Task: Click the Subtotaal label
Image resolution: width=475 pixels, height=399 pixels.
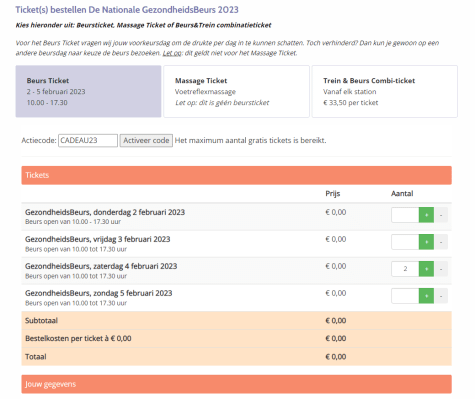Action: pyautogui.click(x=41, y=321)
